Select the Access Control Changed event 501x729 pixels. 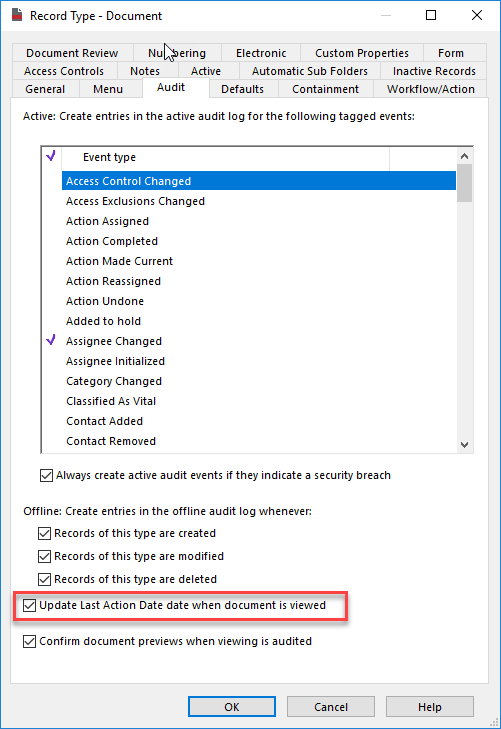(258, 181)
